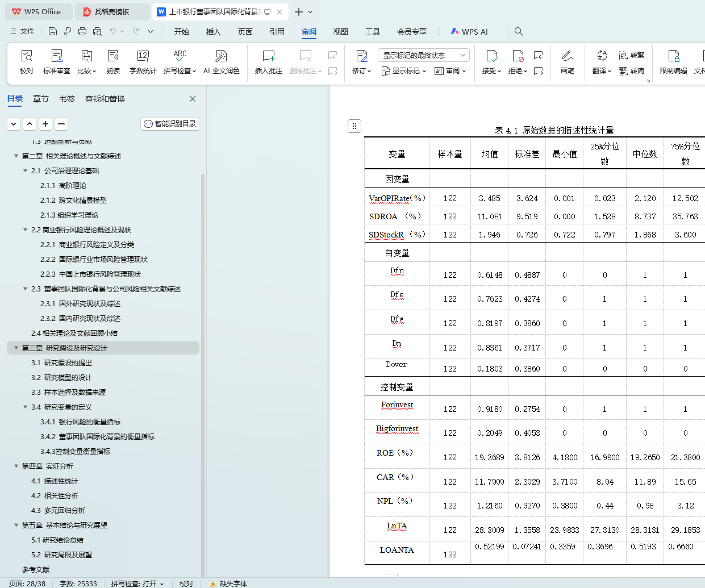The height and width of the screenshot is (588, 705).
Task: Open 限制编辑 restrict editing
Action: [x=673, y=62]
